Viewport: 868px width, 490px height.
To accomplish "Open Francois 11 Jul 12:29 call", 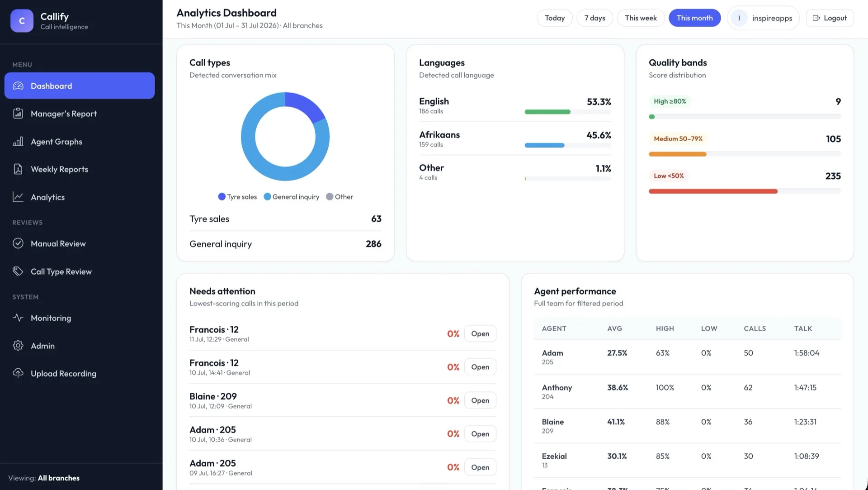I will [480, 333].
